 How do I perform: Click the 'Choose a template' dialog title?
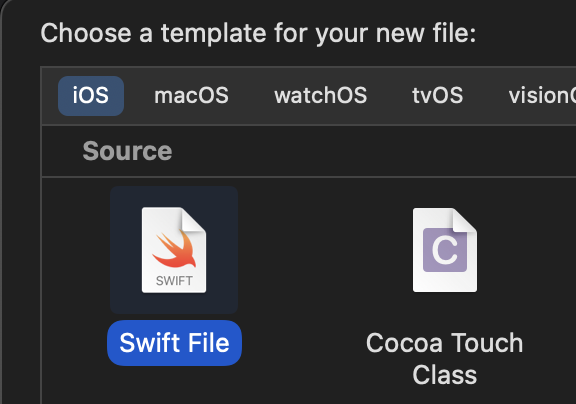[x=258, y=34]
